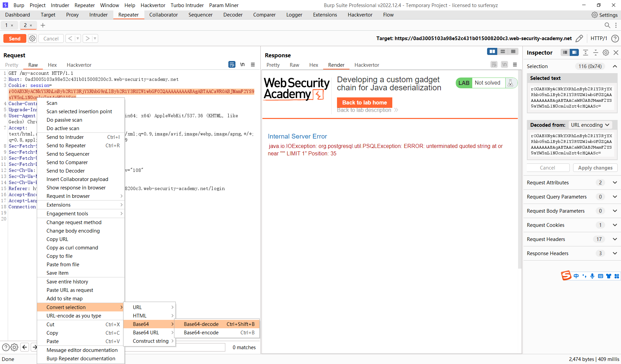Open previous-history dropdown arrow
Image resolution: width=621 pixels, height=364 pixels.
pos(78,38)
